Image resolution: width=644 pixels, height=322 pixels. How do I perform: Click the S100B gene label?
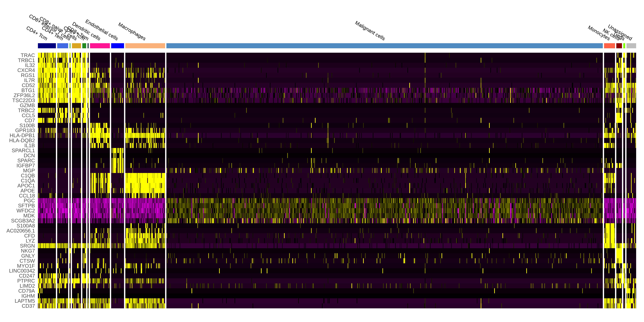pos(27,125)
